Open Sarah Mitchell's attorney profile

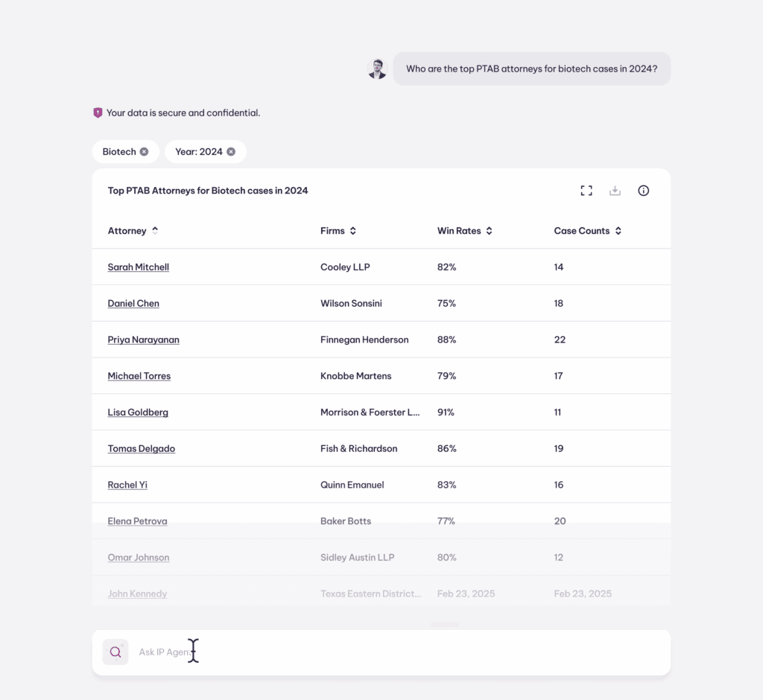click(x=139, y=267)
